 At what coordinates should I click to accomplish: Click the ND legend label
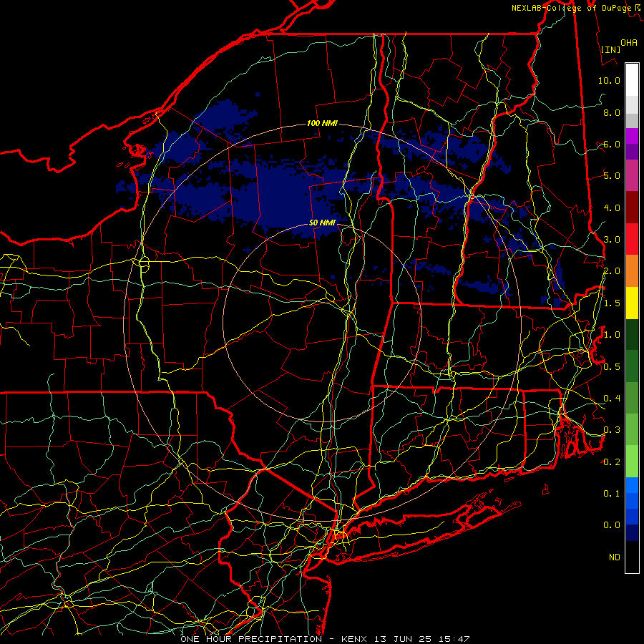pos(615,557)
